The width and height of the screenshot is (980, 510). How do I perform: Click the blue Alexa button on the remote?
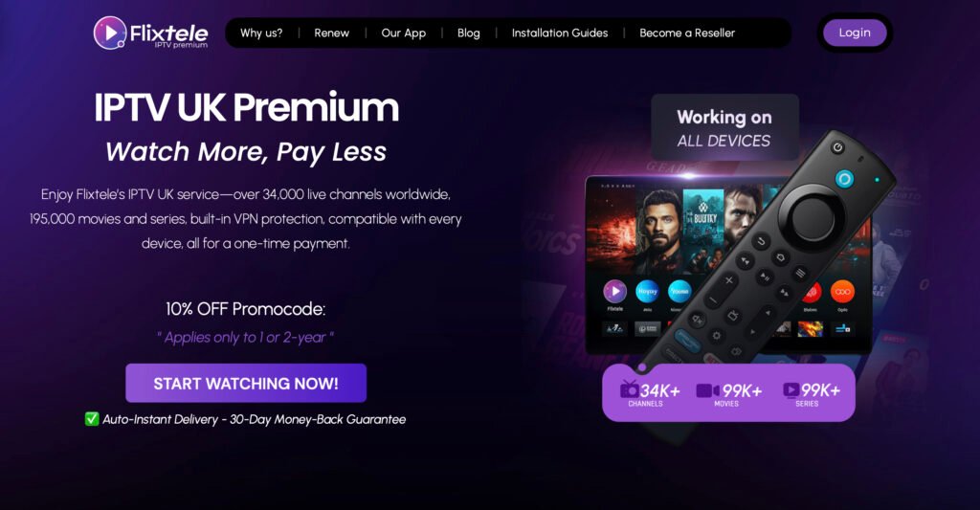(844, 179)
